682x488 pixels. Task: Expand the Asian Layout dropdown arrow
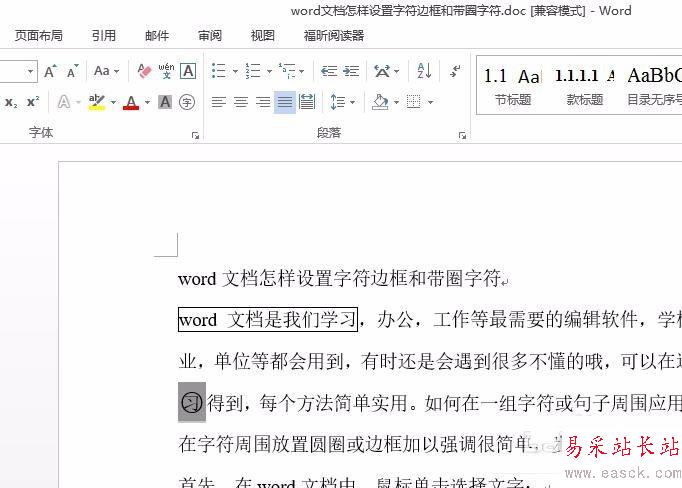click(396, 71)
